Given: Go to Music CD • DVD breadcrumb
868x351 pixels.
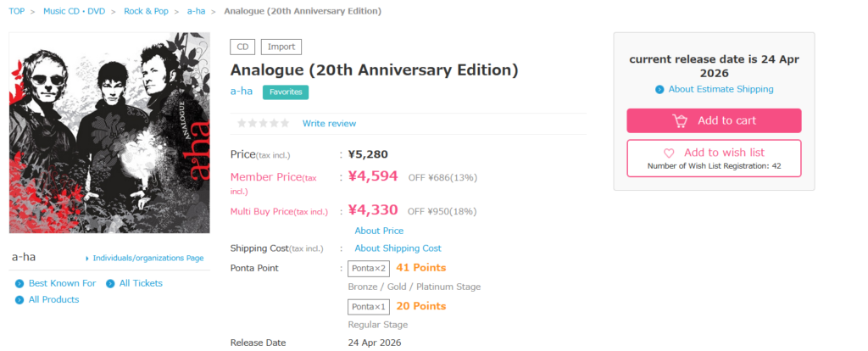Looking at the screenshot, I should tap(75, 11).
